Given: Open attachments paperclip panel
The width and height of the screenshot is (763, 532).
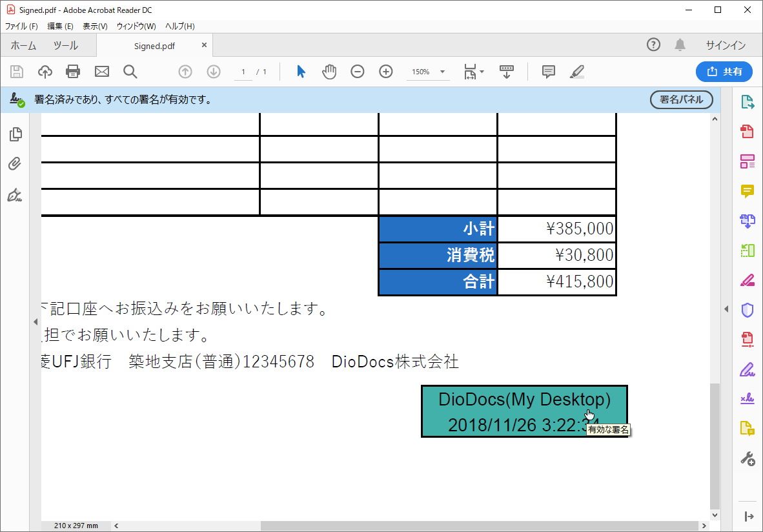Looking at the screenshot, I should coord(15,163).
